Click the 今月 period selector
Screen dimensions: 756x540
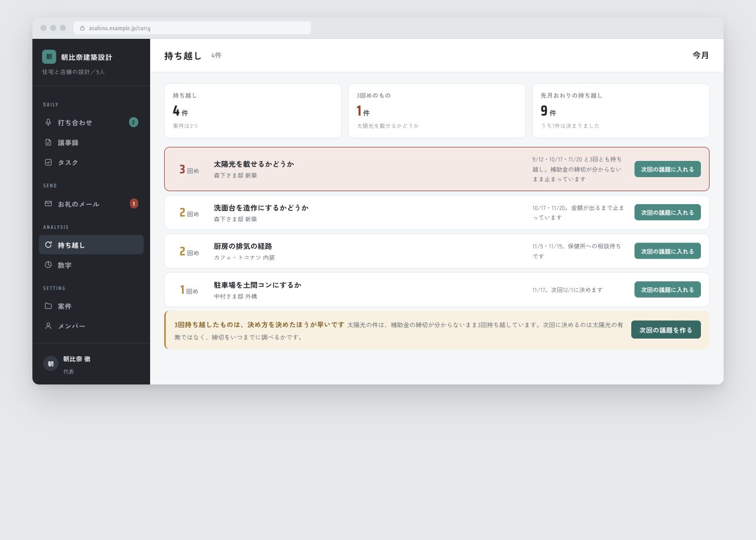tap(700, 55)
